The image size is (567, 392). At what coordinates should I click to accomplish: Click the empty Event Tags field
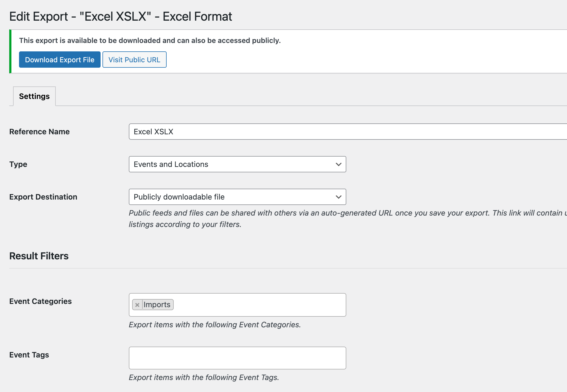237,358
